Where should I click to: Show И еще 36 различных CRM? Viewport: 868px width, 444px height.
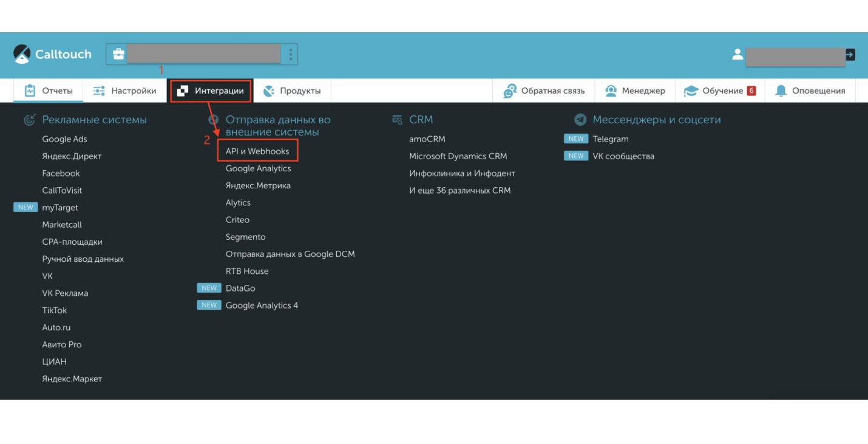[460, 190]
